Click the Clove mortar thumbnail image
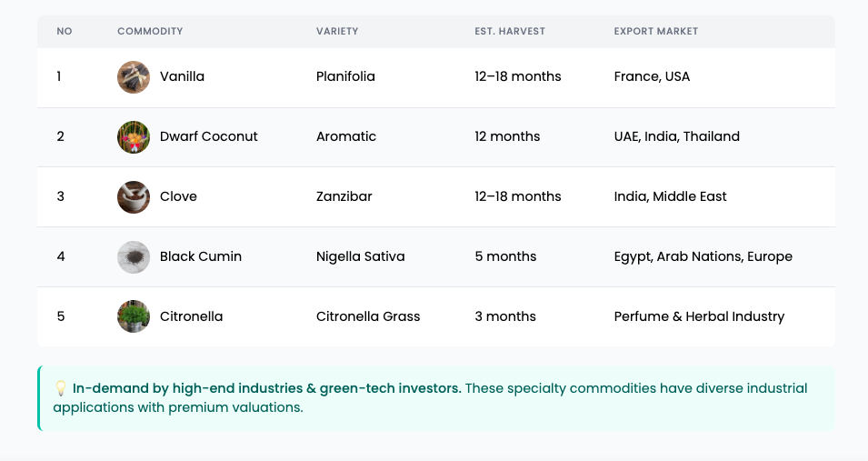The height and width of the screenshot is (461, 868). 134,196
